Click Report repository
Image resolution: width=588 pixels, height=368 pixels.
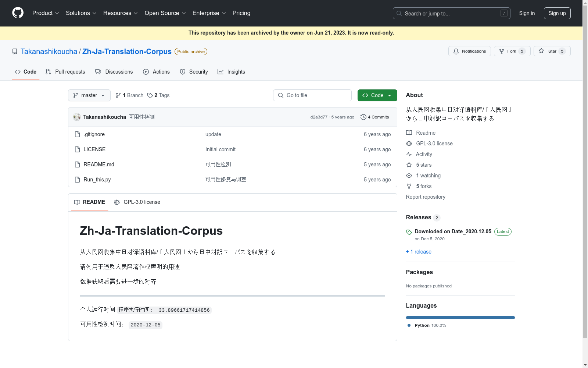point(426,197)
